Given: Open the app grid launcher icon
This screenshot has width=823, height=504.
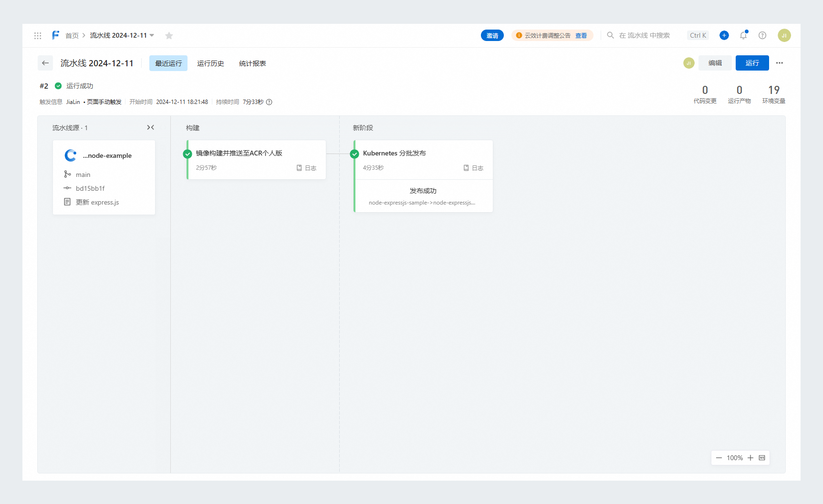Looking at the screenshot, I should point(38,36).
